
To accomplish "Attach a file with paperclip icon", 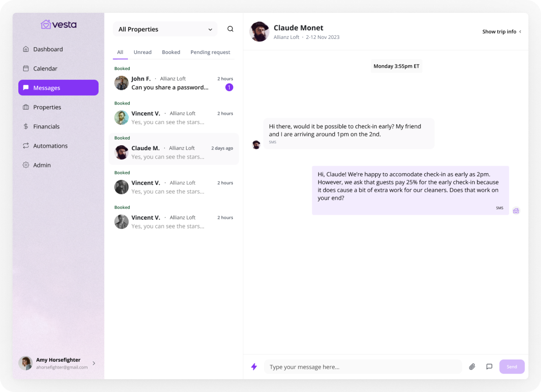I will point(472,366).
